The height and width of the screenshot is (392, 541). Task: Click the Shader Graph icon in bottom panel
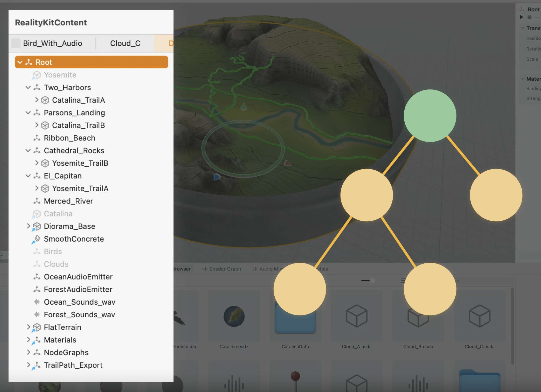click(x=205, y=269)
